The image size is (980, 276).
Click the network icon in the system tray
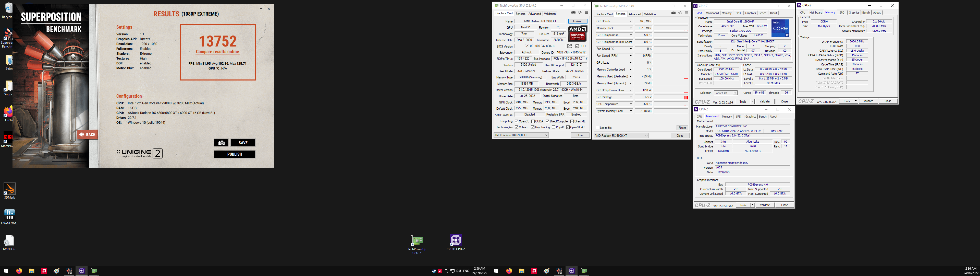click(452, 271)
